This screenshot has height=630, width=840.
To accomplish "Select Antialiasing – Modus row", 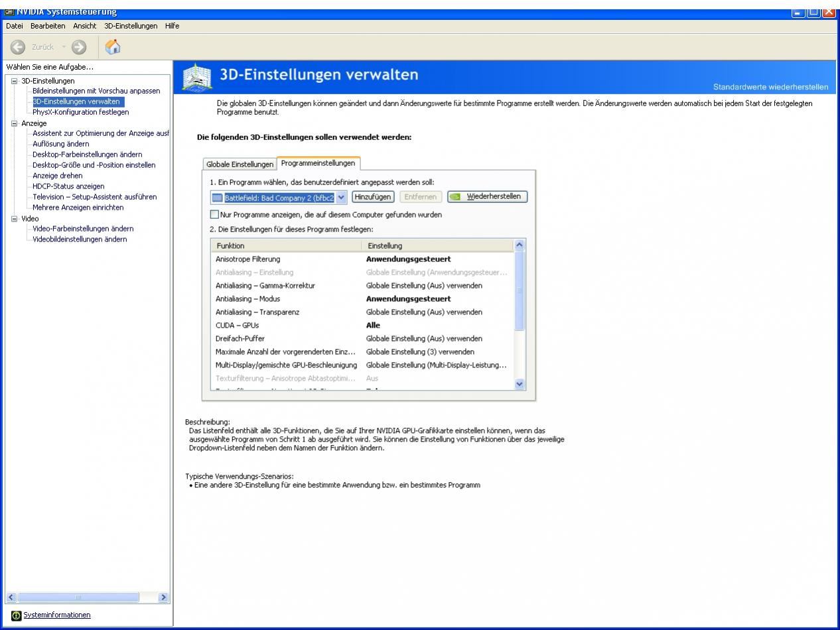I will [362, 299].
